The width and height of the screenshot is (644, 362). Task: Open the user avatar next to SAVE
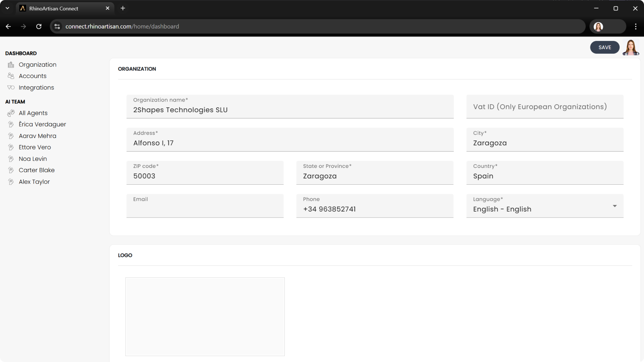click(x=631, y=48)
